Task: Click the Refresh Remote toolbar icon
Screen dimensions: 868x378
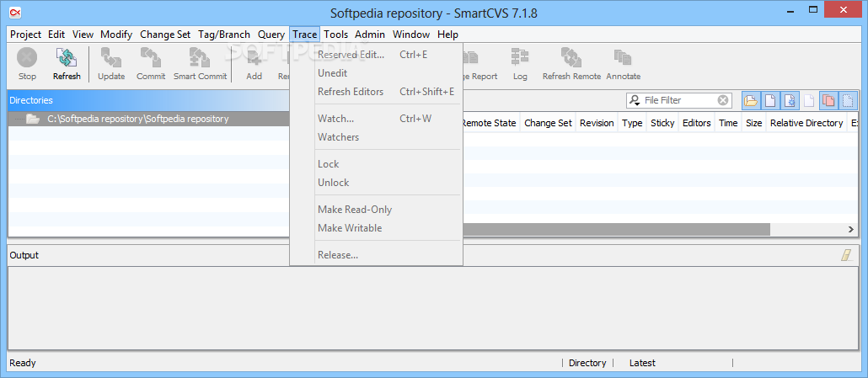Action: point(571,57)
